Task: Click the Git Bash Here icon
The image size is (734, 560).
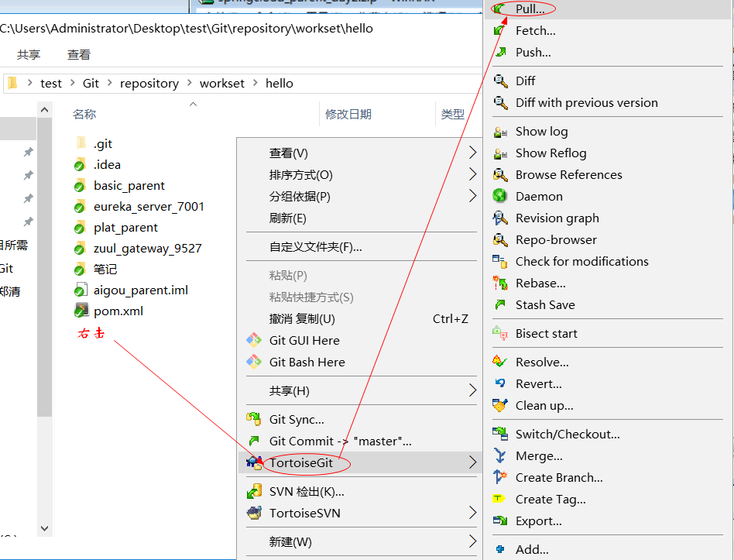Action: (254, 362)
